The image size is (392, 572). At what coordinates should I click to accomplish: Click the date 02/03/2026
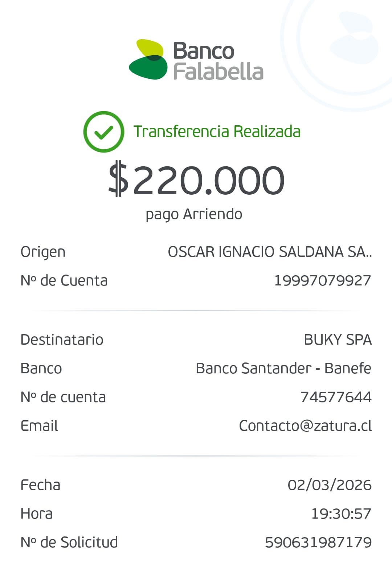click(x=329, y=485)
